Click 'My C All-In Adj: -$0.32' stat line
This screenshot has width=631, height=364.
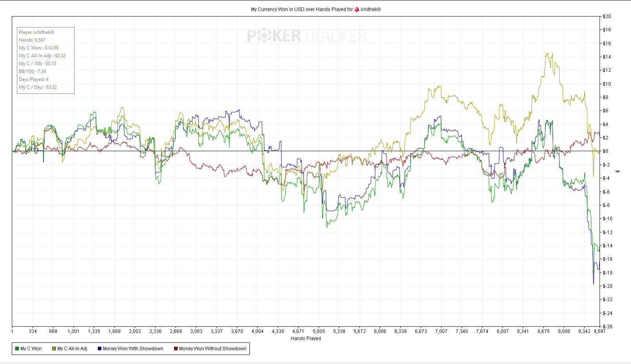pos(42,56)
